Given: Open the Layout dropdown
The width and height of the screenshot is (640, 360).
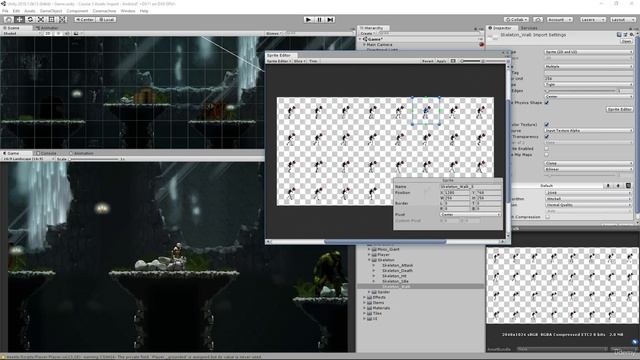Looking at the screenshot, I should click(622, 19).
